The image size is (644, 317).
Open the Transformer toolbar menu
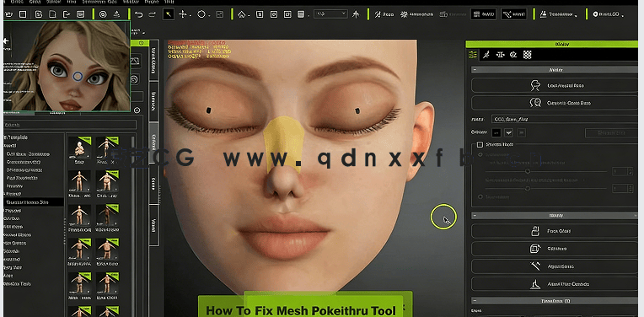pyautogui.click(x=559, y=14)
